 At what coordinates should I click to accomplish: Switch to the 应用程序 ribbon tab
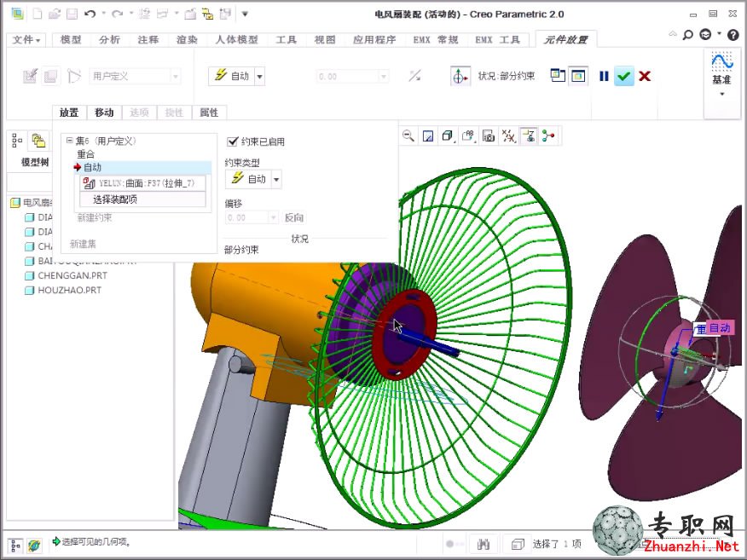click(374, 39)
